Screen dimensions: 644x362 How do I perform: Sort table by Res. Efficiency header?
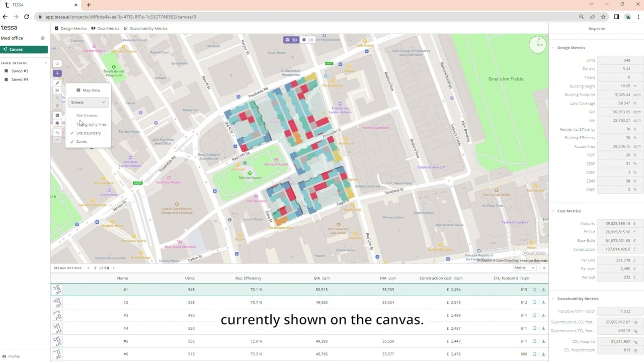[248, 278]
